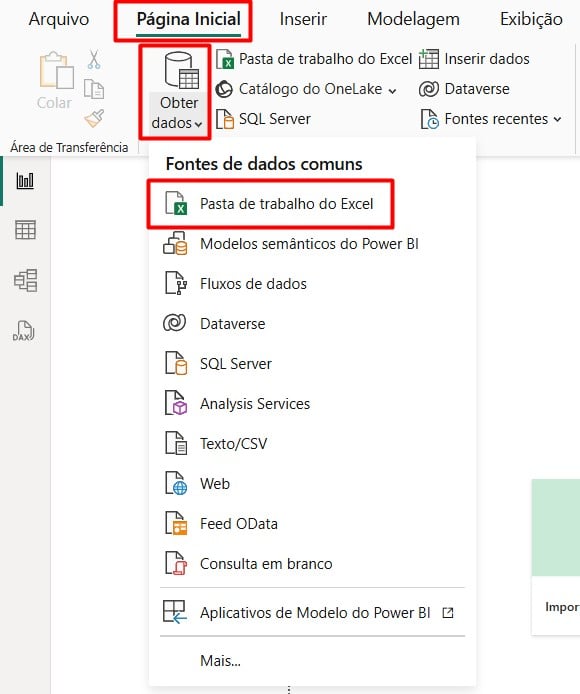Open the Report view sidebar icon
Viewport: 580px width, 694px height.
tap(25, 181)
